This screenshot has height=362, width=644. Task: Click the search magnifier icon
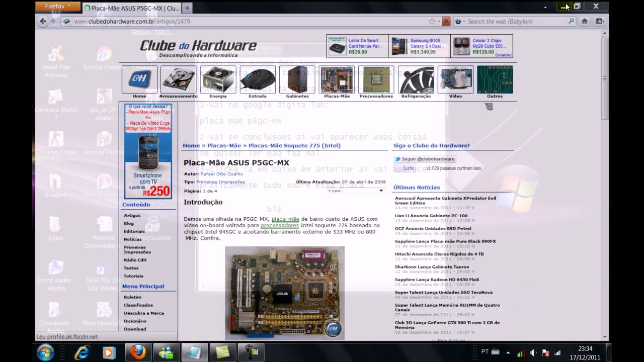571,21
